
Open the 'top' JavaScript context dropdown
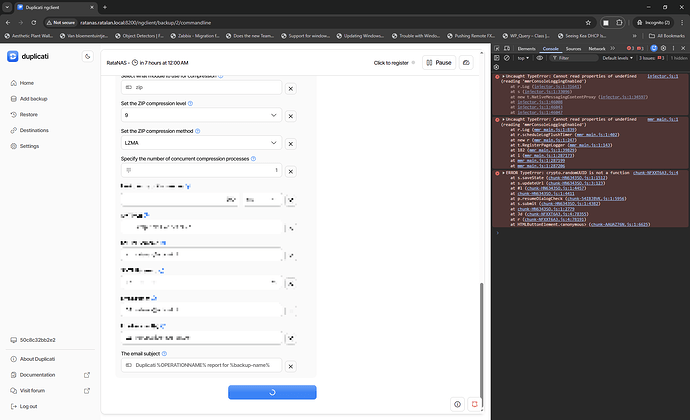click(523, 58)
